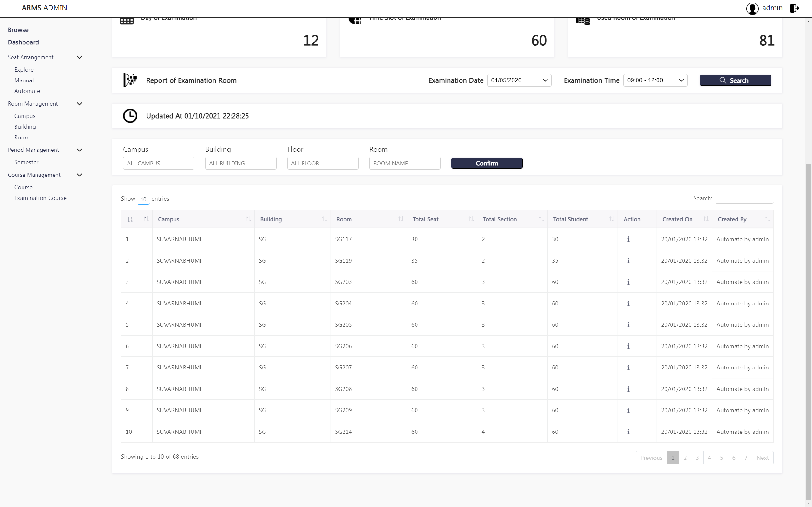This screenshot has height=507, width=812.
Task: Open the Examination Course menu item
Action: 40,198
